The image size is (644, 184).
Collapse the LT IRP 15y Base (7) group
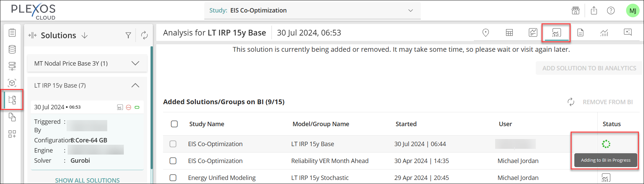click(87, 86)
